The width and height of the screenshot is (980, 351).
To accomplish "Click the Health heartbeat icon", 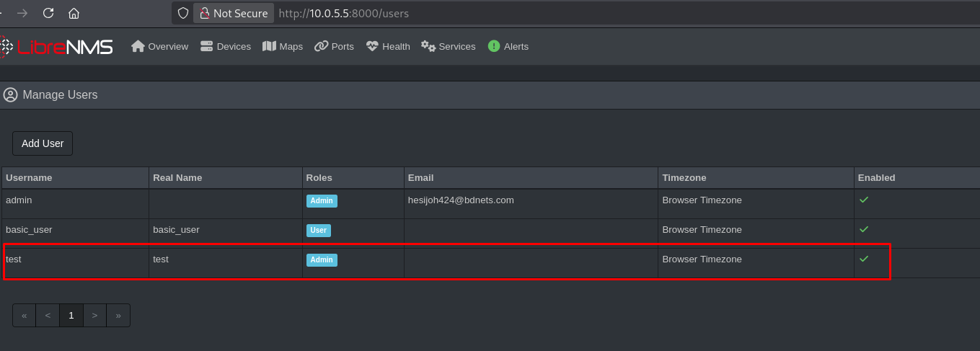I will tap(372, 46).
